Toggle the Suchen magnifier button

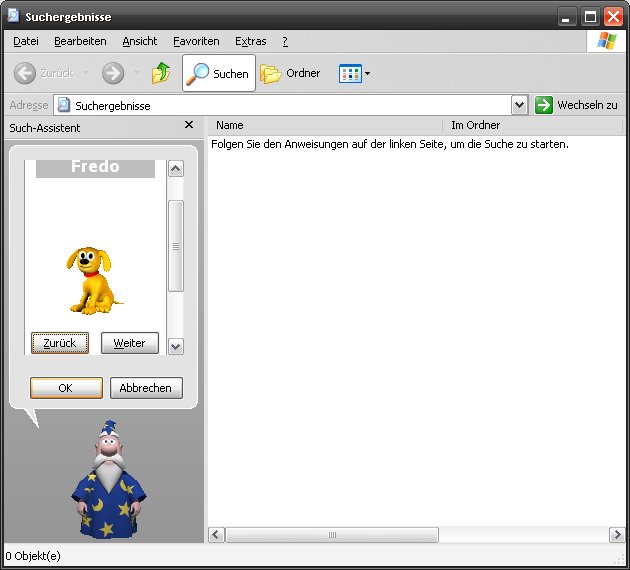218,73
